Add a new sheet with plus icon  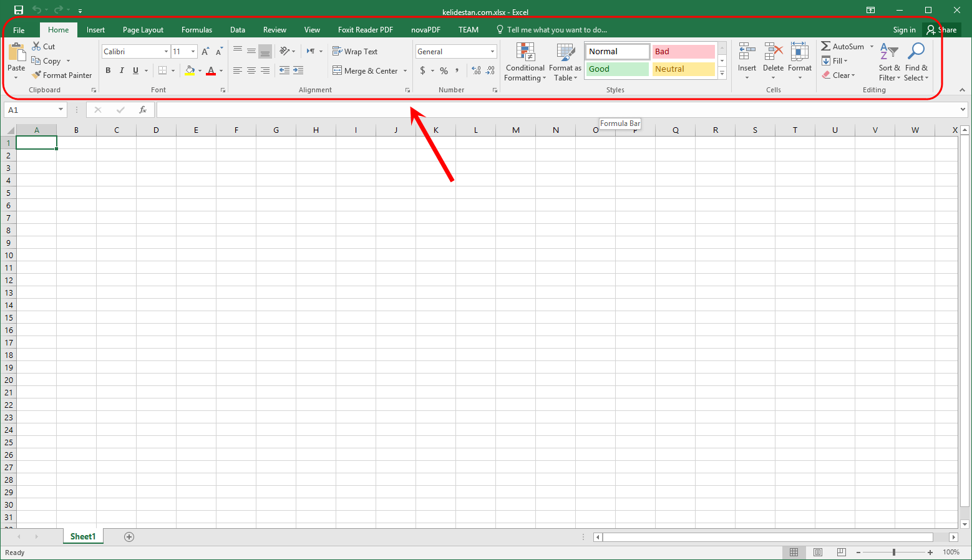tap(129, 537)
